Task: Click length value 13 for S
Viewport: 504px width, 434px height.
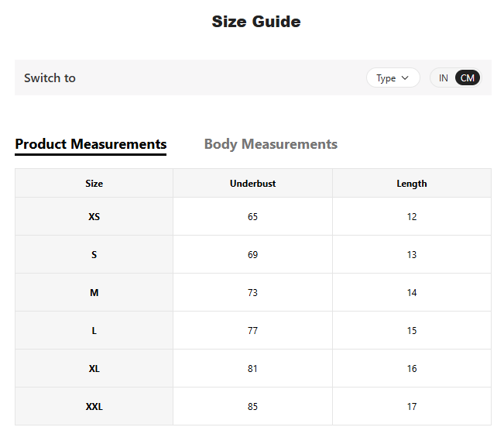Action: click(412, 254)
